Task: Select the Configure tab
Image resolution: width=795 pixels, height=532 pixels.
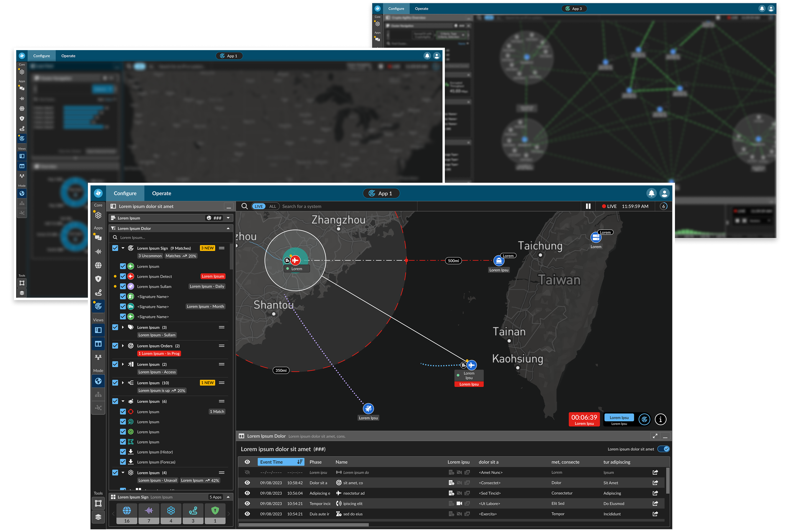Action: [x=125, y=193]
